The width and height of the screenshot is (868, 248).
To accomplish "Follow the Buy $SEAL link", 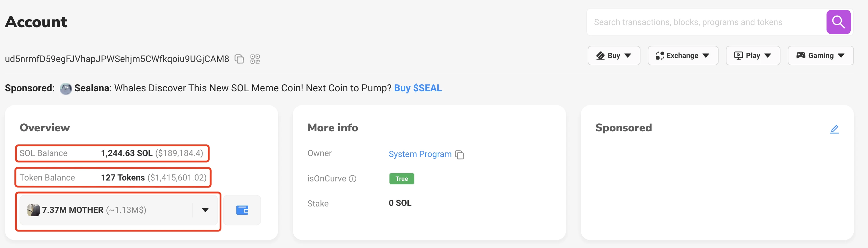I will [x=418, y=88].
